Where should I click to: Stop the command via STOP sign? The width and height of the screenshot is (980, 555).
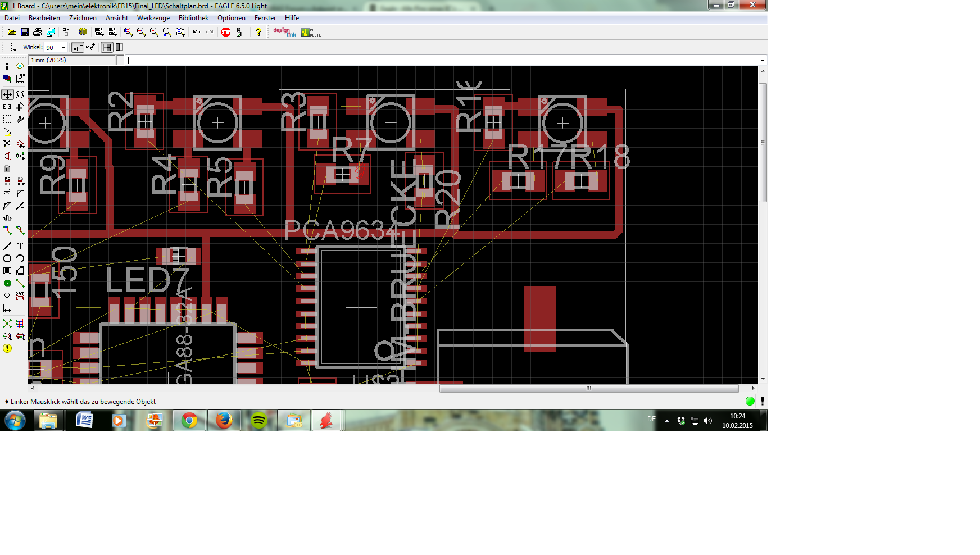click(x=226, y=33)
